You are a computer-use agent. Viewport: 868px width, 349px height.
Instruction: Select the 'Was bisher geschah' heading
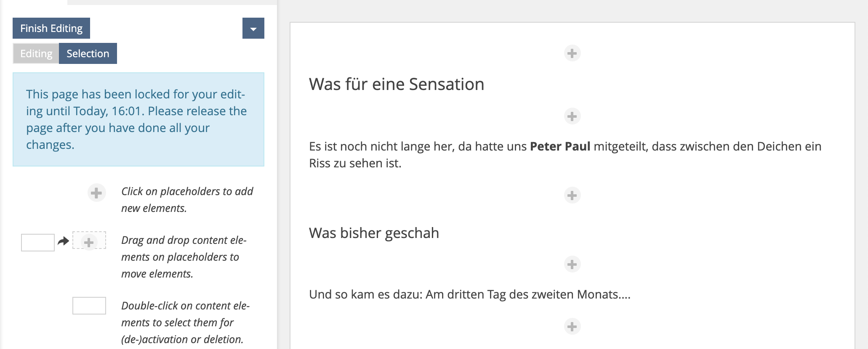pos(374,233)
